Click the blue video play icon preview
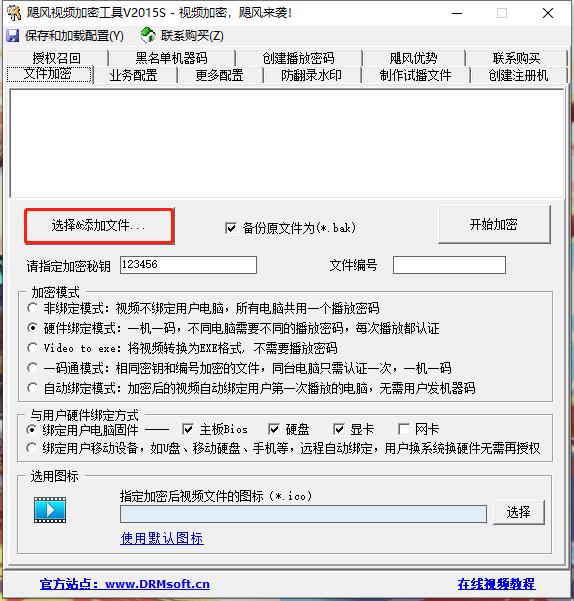Image resolution: width=574 pixels, height=601 pixels. coord(50,510)
